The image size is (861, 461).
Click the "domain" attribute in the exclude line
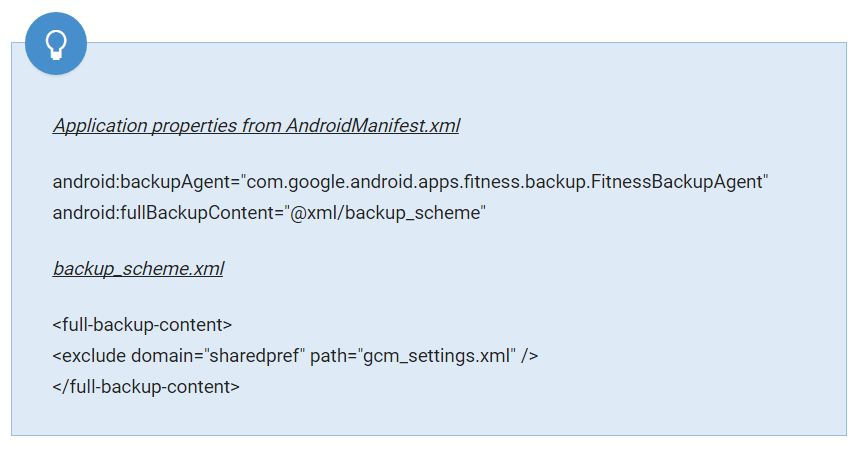[159, 355]
